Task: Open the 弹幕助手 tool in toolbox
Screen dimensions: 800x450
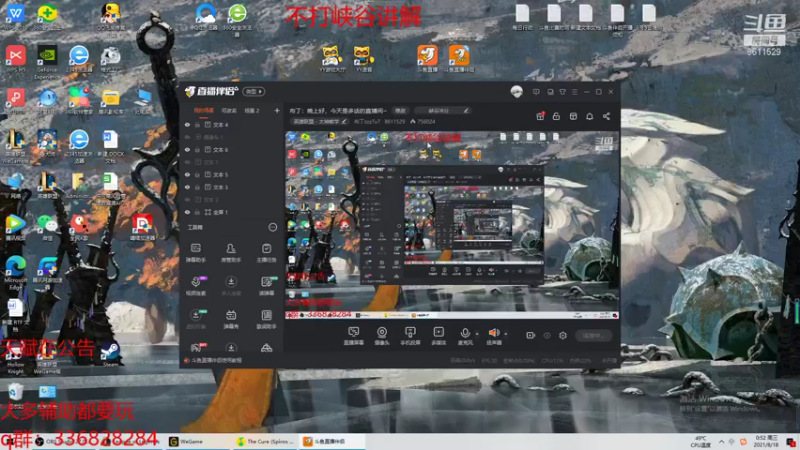Action: click(195, 253)
